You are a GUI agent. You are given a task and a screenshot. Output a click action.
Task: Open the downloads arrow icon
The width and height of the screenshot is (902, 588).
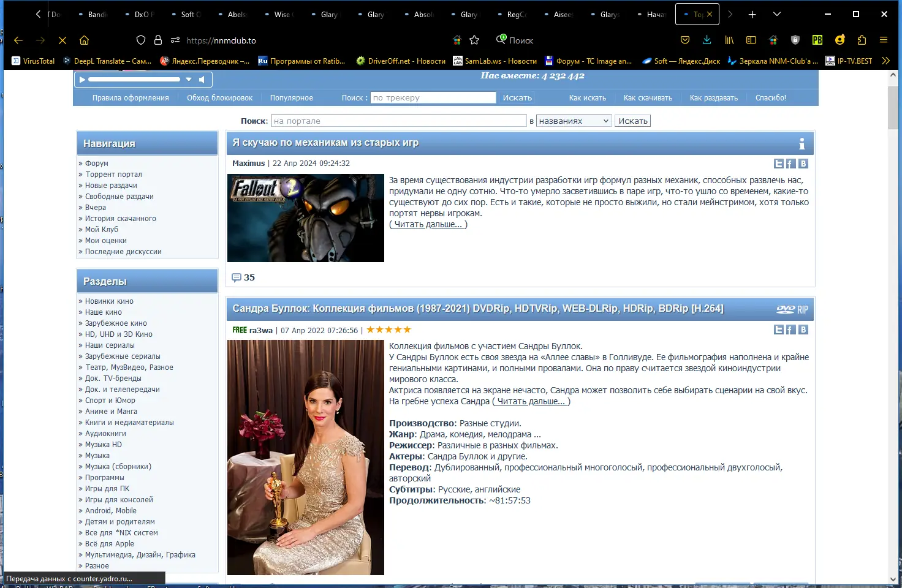tap(707, 40)
